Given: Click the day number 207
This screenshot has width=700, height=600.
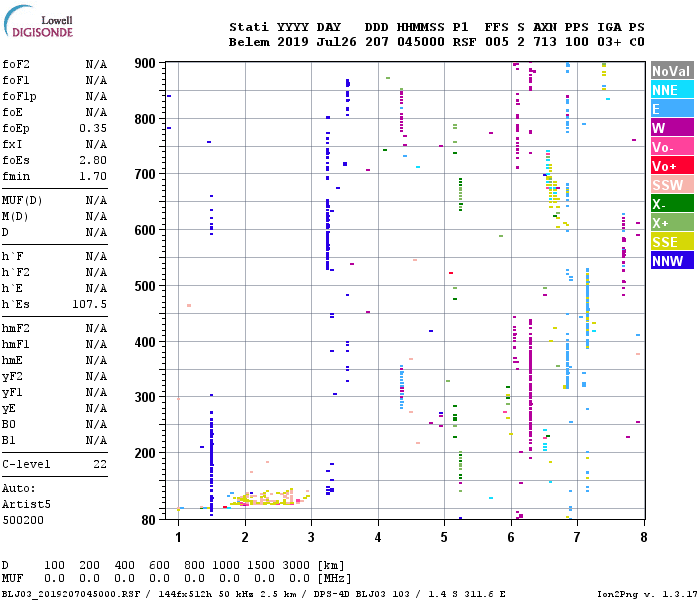Looking at the screenshot, I should (377, 42).
